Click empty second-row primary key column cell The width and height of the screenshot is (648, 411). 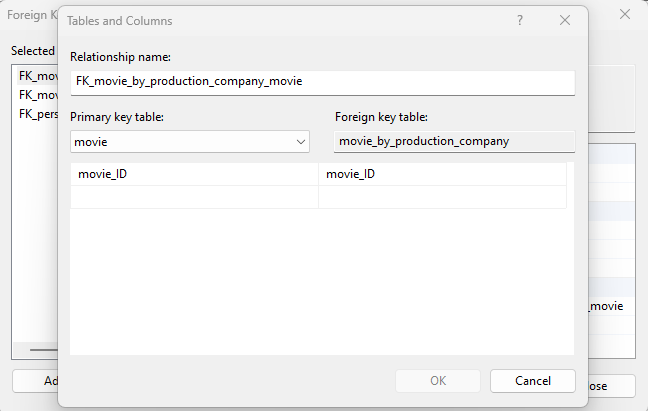194,197
